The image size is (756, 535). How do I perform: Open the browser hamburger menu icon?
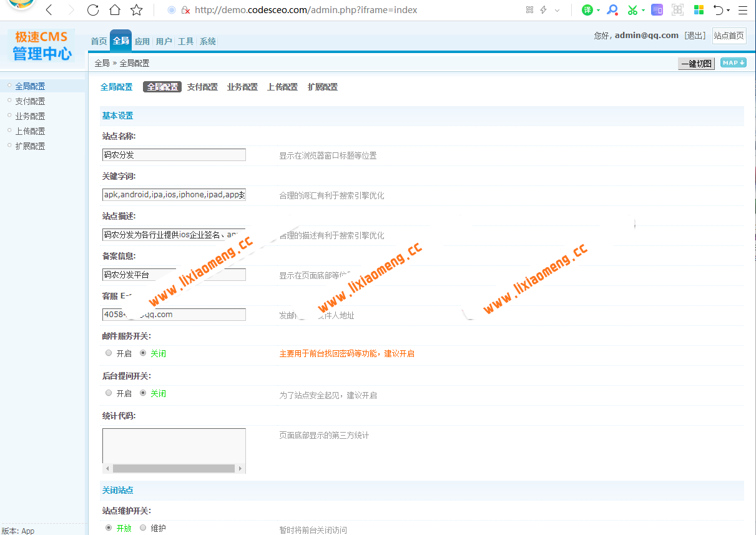(x=743, y=10)
